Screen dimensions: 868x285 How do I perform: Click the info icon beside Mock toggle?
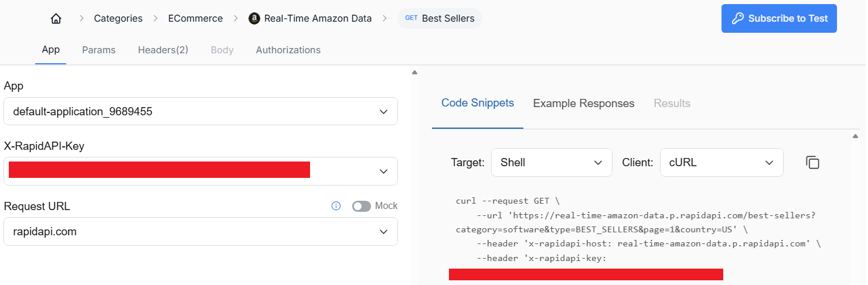tap(336, 206)
